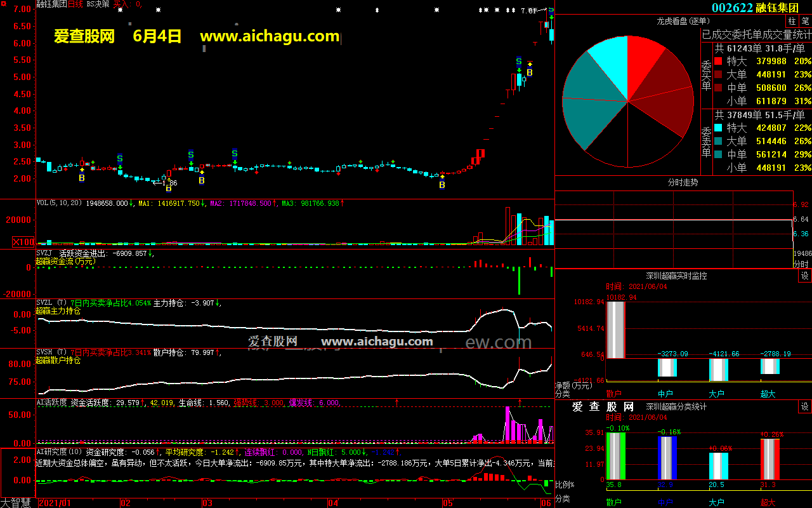Click the 分时 label under intraday chart

click(801, 264)
